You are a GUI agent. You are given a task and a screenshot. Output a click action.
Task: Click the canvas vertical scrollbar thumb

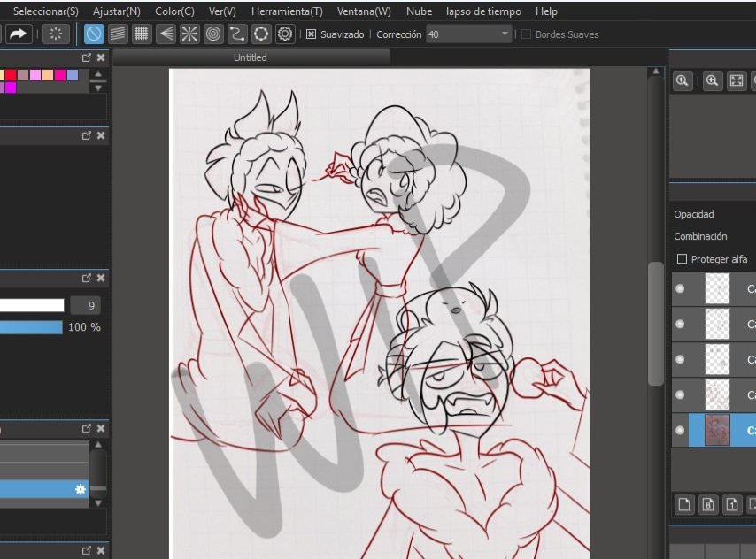[656, 324]
